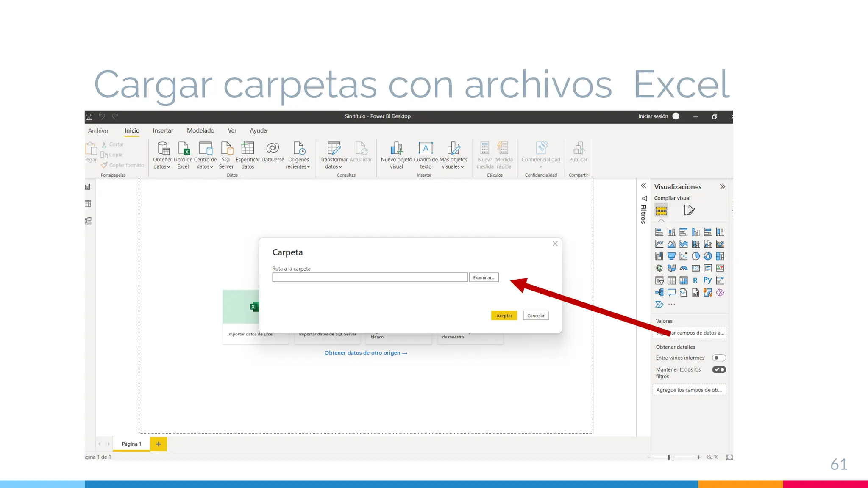
Task: Click Nuevo objeto visual
Action: tap(396, 155)
